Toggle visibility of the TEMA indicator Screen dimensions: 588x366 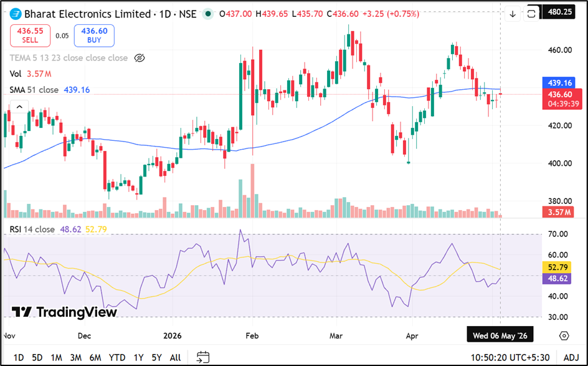click(x=140, y=58)
